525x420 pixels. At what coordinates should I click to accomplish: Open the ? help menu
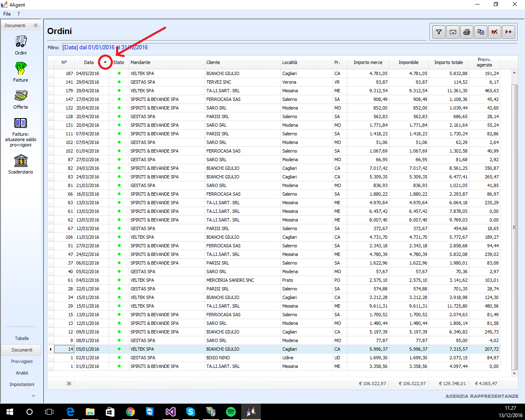(x=18, y=14)
